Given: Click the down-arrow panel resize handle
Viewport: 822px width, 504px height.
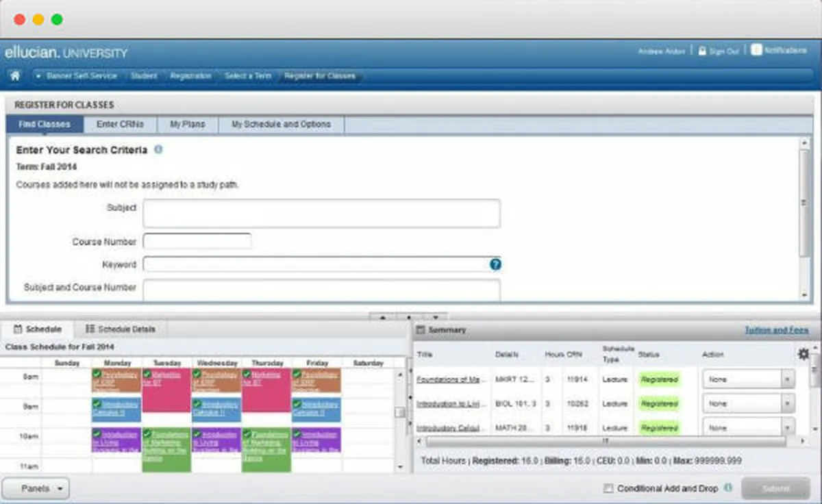Looking at the screenshot, I should coord(435,318).
